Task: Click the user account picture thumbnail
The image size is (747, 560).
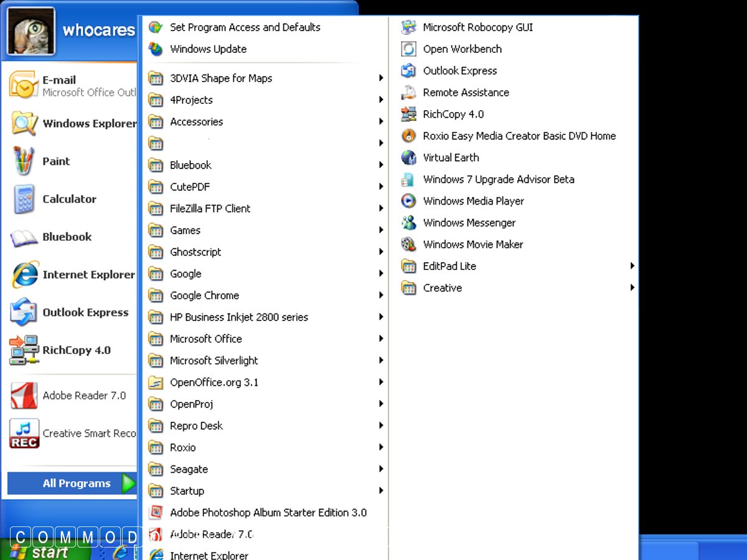Action: point(31,31)
